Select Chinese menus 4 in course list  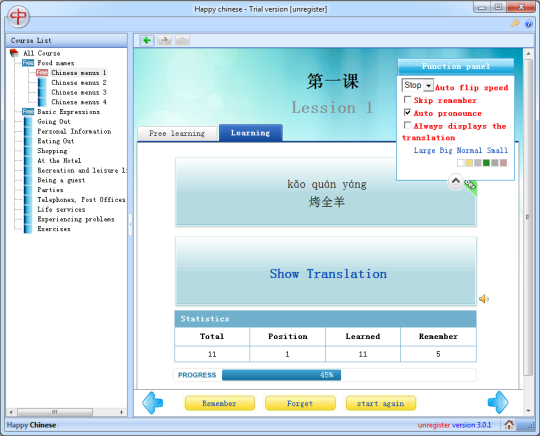coord(79,102)
